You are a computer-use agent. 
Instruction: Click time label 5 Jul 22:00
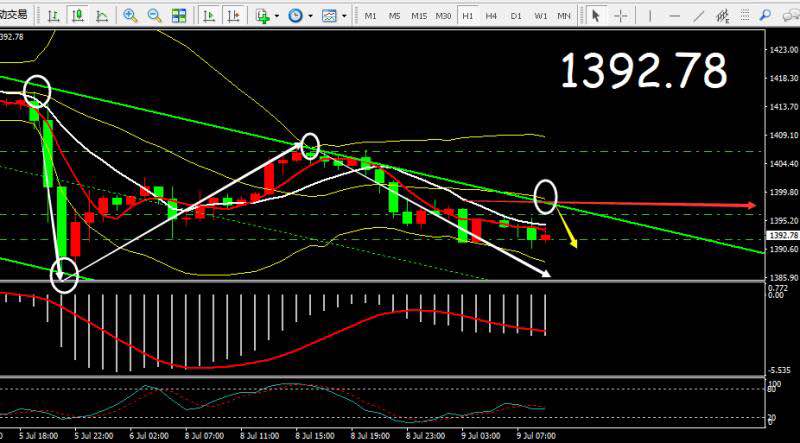point(93,436)
